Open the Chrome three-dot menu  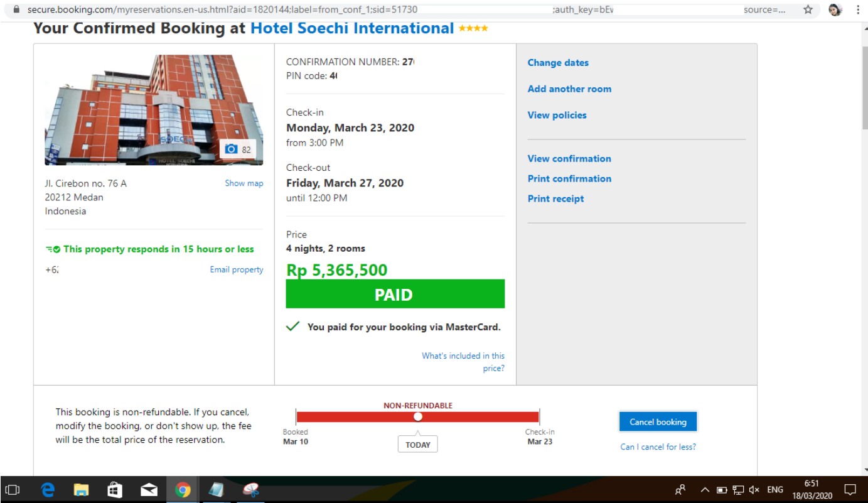(858, 9)
